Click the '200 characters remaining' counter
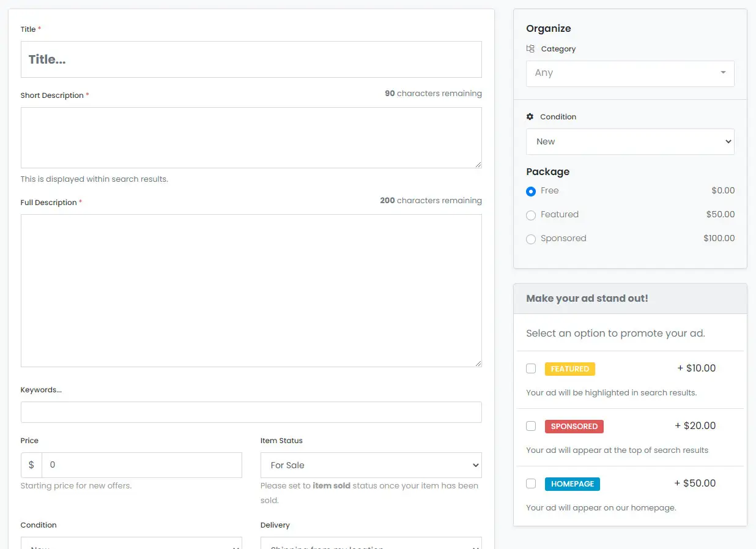The height and width of the screenshot is (549, 756). [431, 201]
